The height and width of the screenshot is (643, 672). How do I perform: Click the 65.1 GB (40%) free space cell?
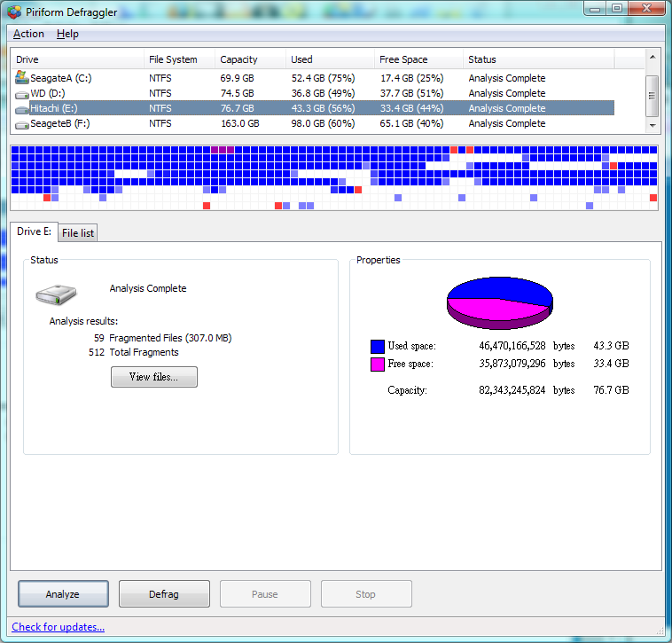[x=412, y=123]
